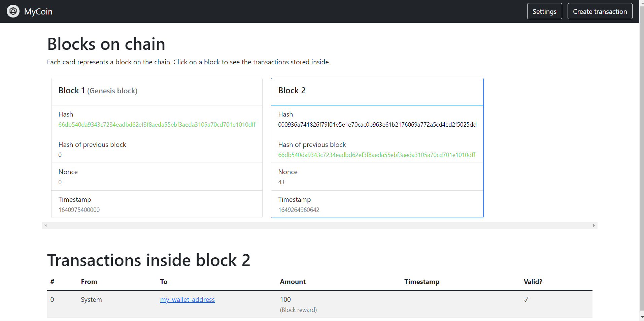
Task: Open the MyCoin home brand link
Action: (30, 11)
